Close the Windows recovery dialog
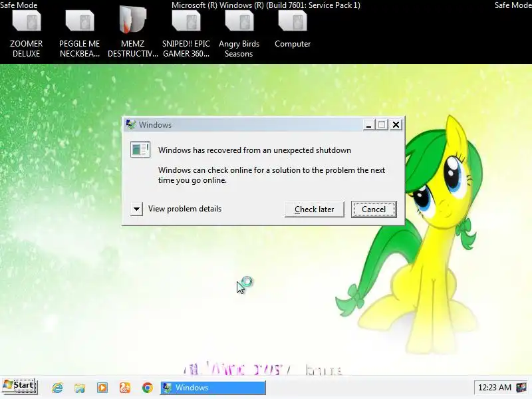The width and height of the screenshot is (532, 399). pyautogui.click(x=396, y=125)
